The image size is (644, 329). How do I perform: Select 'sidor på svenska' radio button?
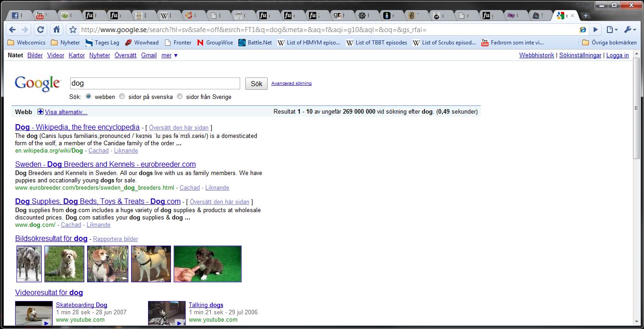click(122, 97)
